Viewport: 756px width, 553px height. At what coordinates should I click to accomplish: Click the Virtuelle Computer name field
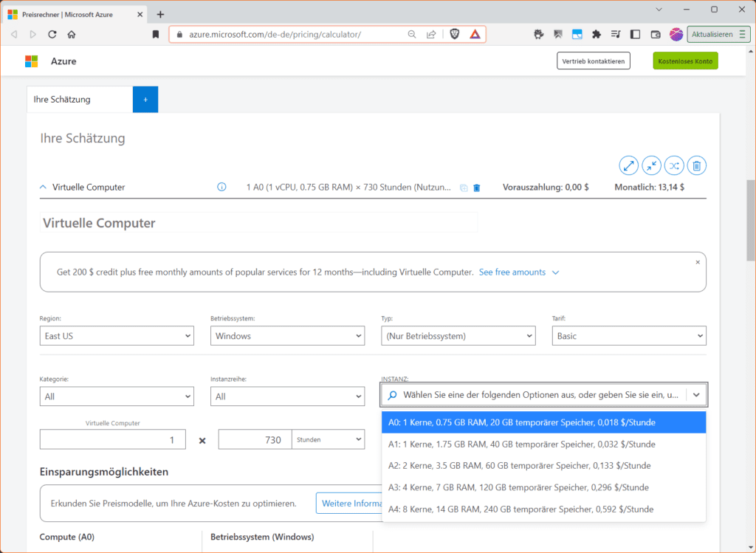tap(258, 223)
